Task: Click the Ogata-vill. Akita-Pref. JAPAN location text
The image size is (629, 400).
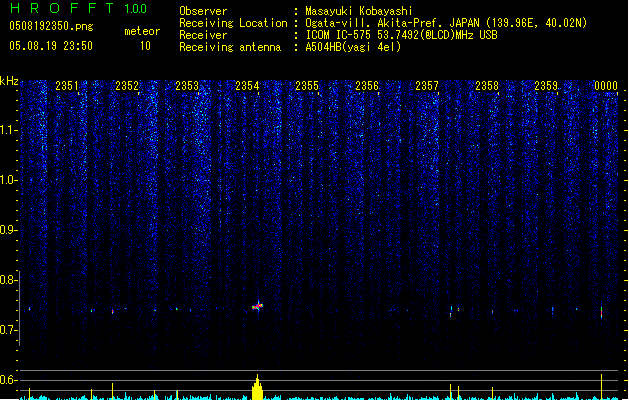Action: (446, 23)
